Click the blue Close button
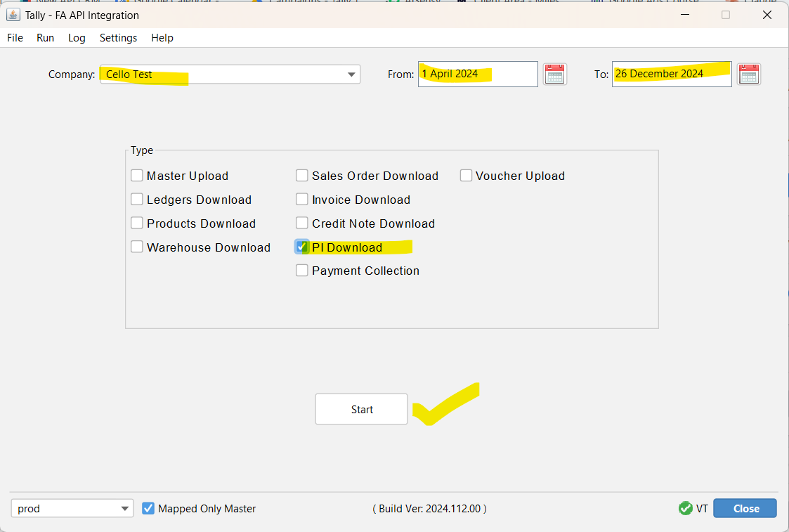 coord(745,508)
